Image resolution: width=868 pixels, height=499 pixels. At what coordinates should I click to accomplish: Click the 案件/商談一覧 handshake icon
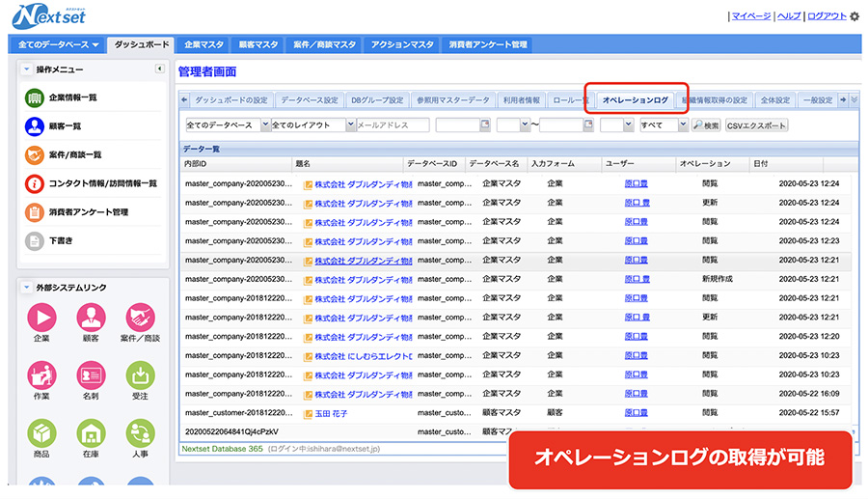pos(35,155)
